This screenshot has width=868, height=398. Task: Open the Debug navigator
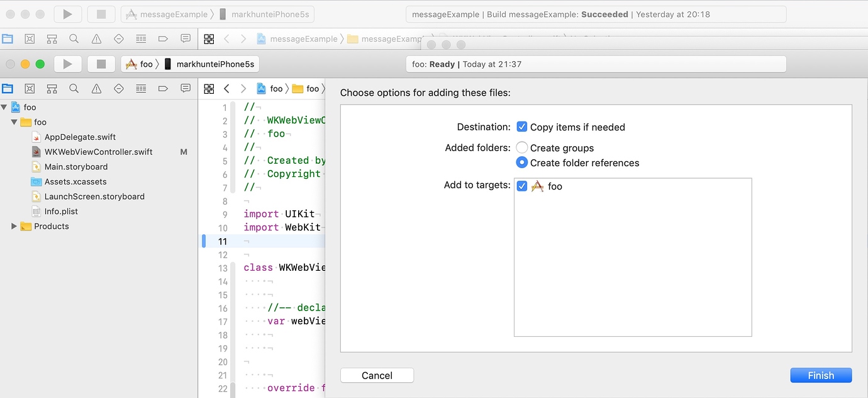(x=141, y=88)
